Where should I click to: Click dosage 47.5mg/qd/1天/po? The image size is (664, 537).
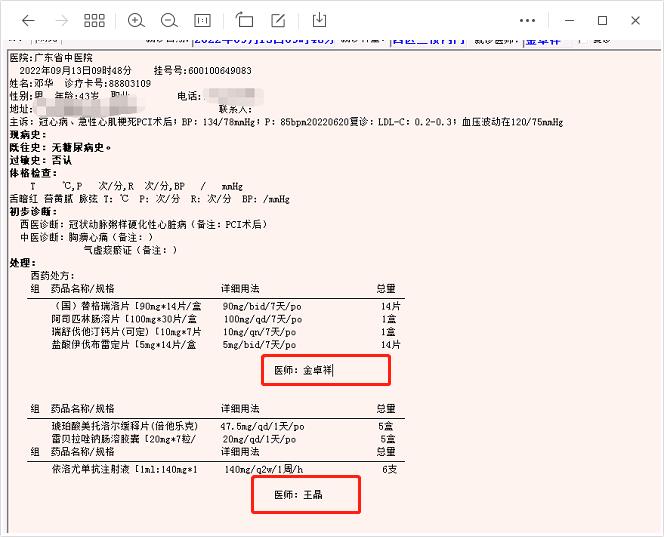[x=262, y=426]
